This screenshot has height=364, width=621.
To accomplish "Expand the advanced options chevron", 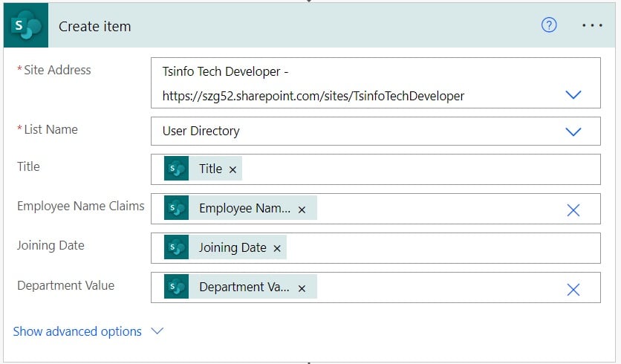I will pyautogui.click(x=157, y=331).
